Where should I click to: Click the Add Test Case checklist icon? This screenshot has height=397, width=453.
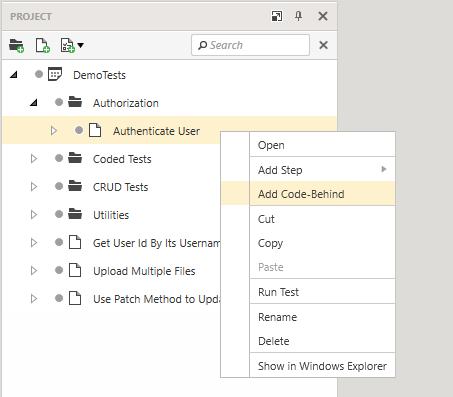(x=67, y=45)
